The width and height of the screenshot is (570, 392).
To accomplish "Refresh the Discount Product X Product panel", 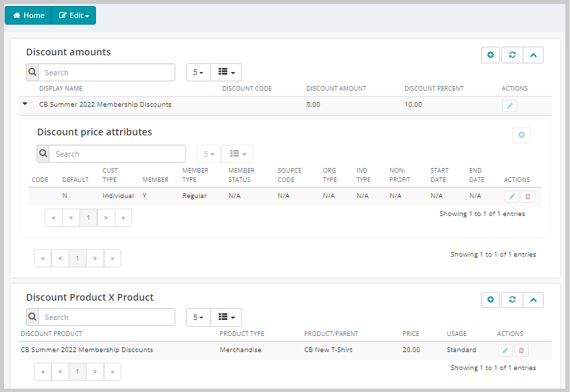I will (512, 299).
